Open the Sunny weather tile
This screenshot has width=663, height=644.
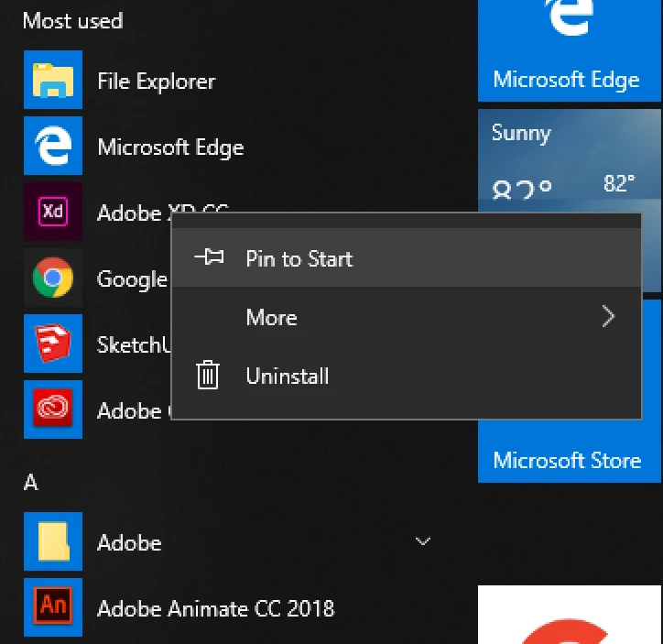click(570, 160)
